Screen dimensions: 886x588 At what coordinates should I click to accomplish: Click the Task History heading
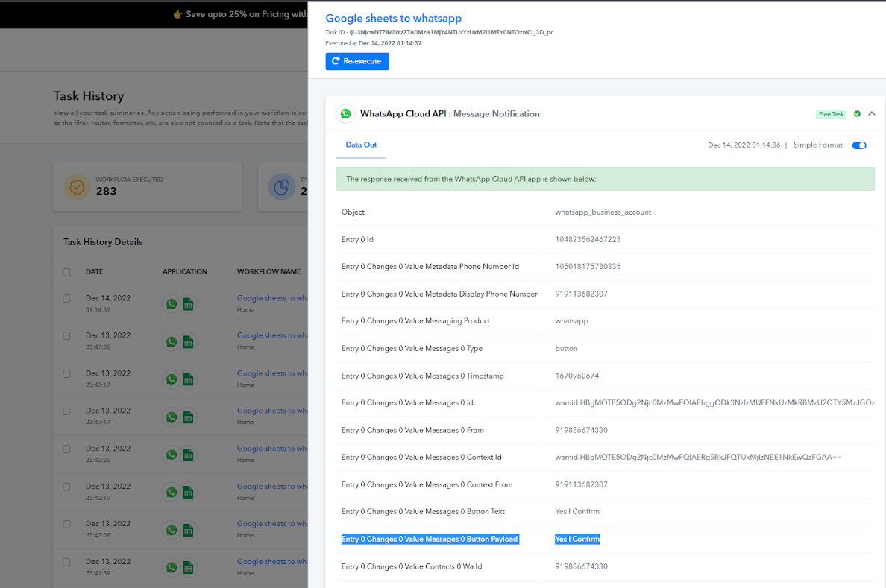(89, 96)
